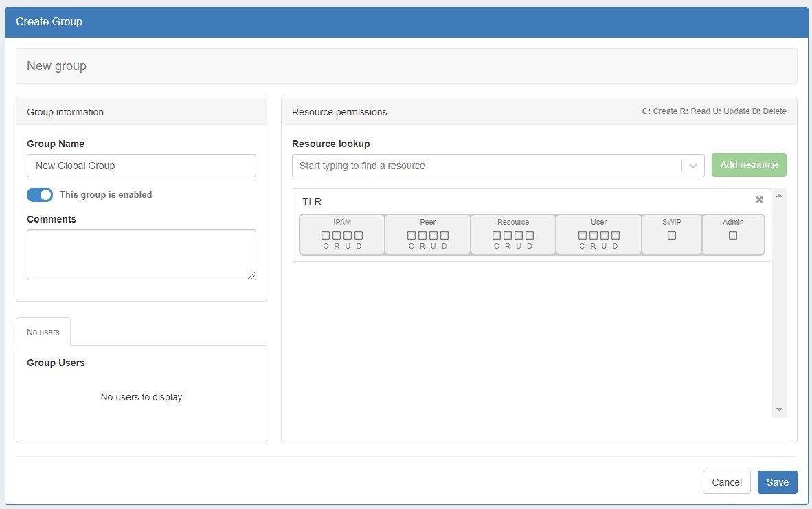
Task: Enable Peer Read permission checkbox
Action: pyautogui.click(x=422, y=236)
